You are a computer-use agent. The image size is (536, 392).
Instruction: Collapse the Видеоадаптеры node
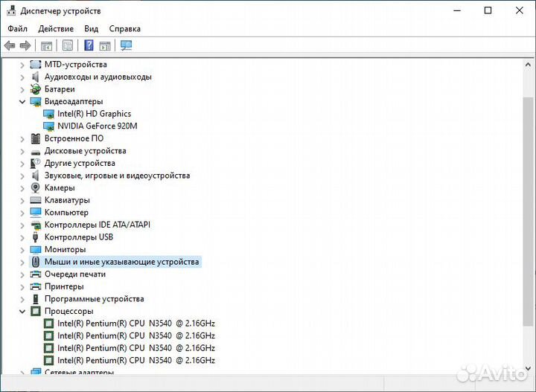[x=22, y=102]
